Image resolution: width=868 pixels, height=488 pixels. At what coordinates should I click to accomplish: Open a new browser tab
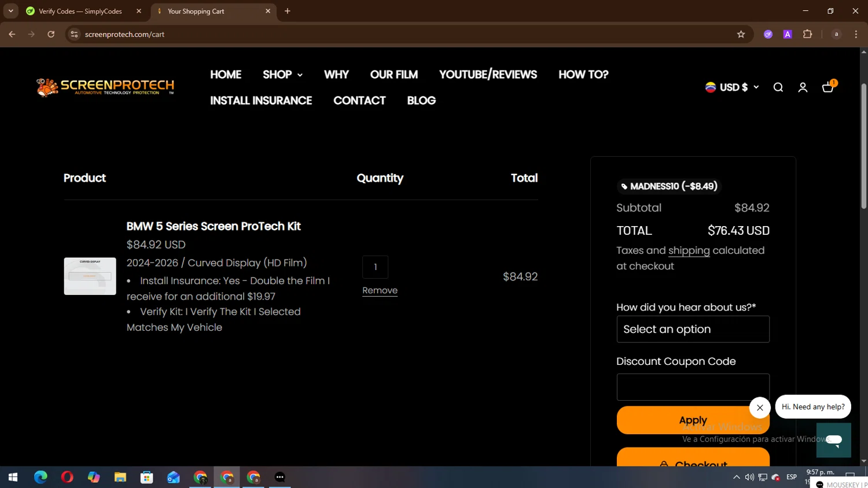288,11
